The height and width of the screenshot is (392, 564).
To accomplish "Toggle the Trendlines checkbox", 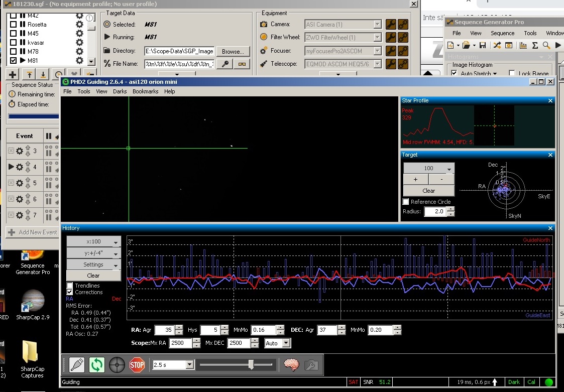I will coord(70,286).
